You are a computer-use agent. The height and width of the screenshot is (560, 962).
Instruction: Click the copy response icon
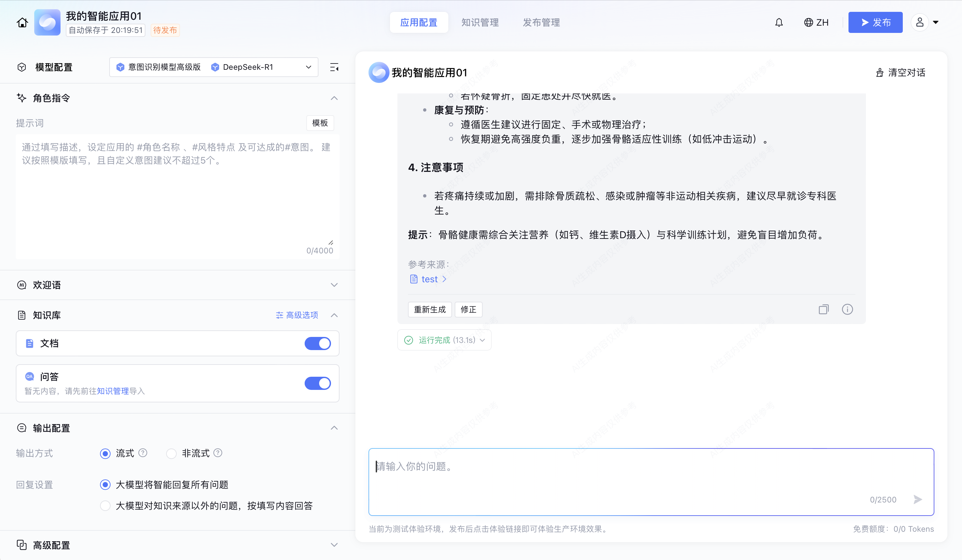pyautogui.click(x=823, y=309)
